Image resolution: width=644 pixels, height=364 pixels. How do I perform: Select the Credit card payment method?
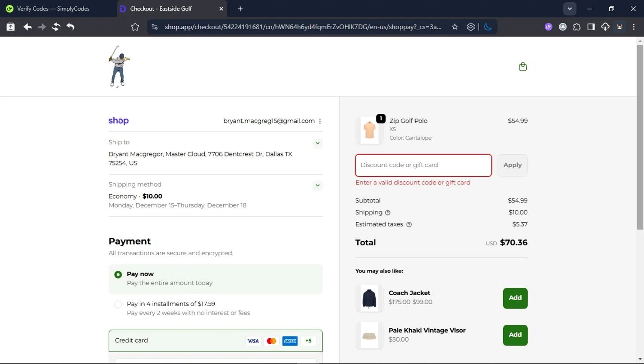[216, 341]
